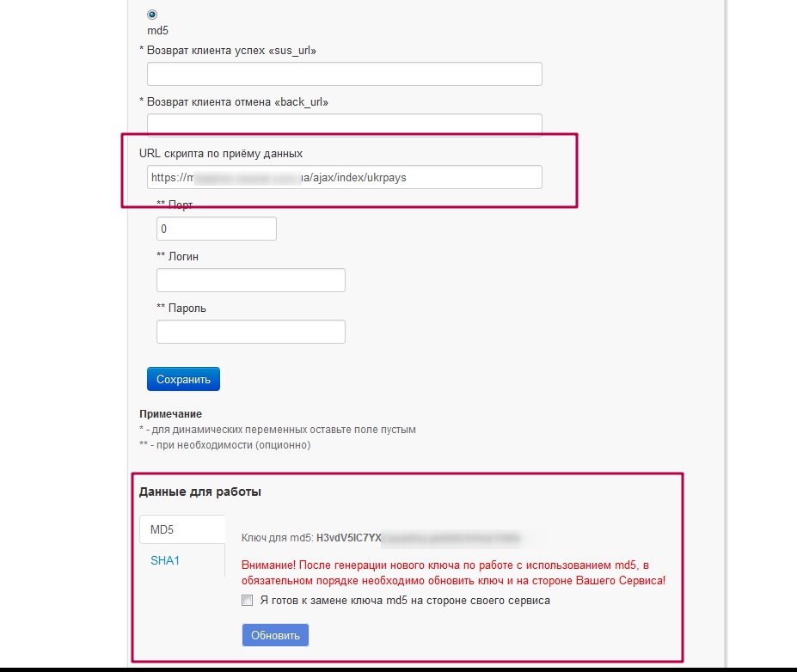
Task: Tick the md5 key replacement checkbox
Action: (x=248, y=601)
